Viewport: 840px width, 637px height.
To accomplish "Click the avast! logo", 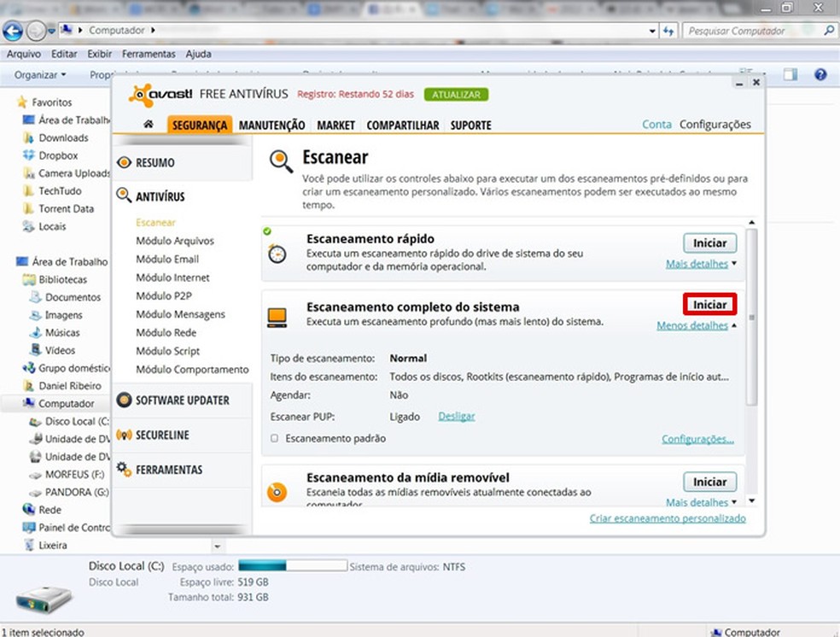I will [x=160, y=95].
